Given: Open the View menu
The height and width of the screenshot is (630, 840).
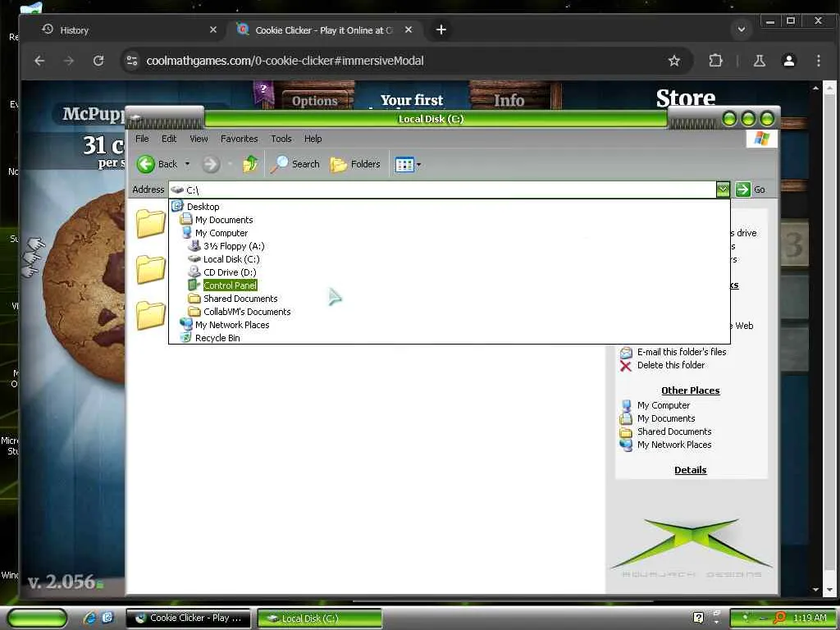Looking at the screenshot, I should click(199, 139).
